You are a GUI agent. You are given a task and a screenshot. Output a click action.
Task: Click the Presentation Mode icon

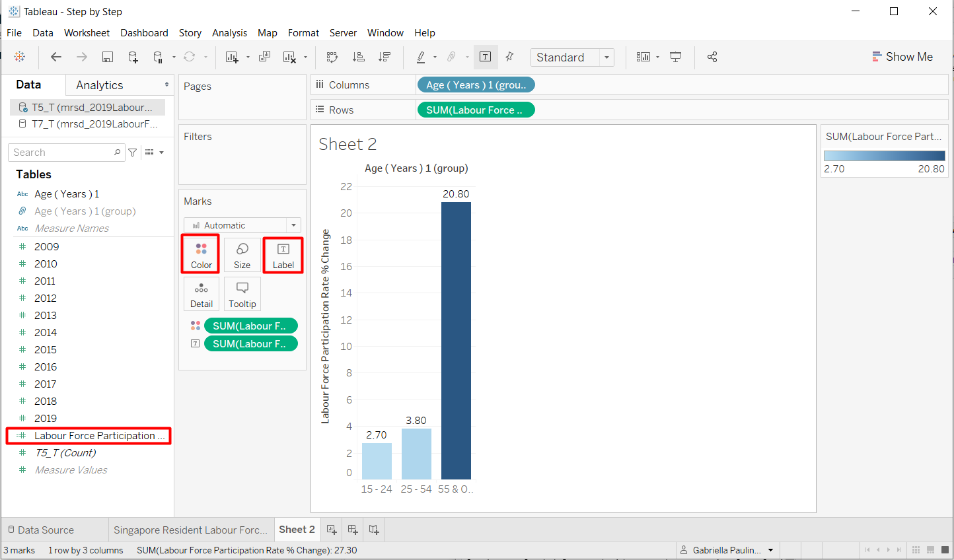pos(675,57)
